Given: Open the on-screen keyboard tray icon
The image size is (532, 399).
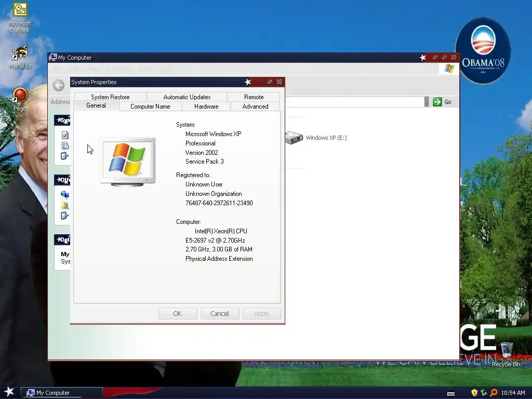Looking at the screenshot, I should 451,393.
